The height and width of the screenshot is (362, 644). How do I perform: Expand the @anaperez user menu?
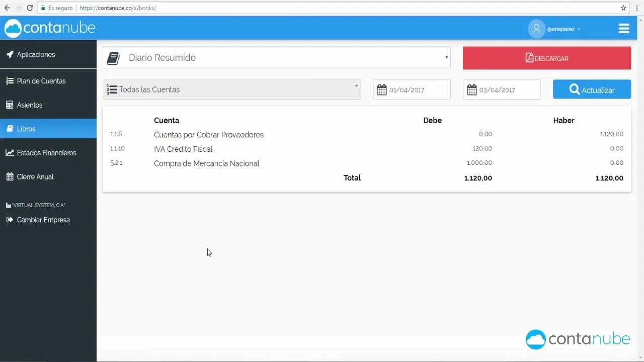click(x=563, y=29)
